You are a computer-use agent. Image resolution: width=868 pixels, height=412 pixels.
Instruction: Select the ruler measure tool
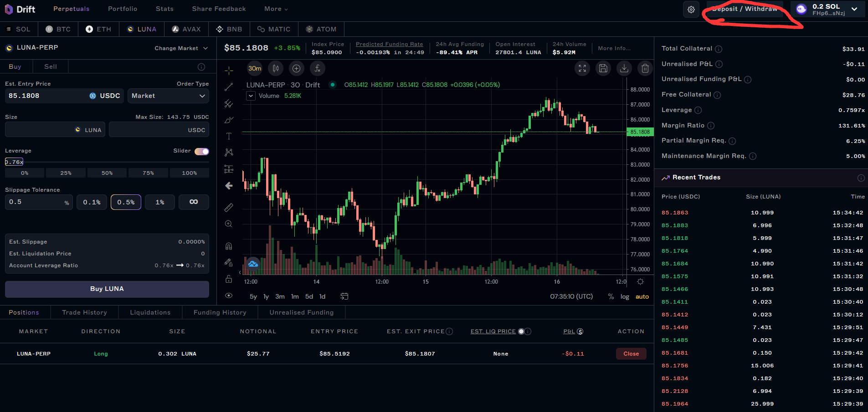[229, 208]
